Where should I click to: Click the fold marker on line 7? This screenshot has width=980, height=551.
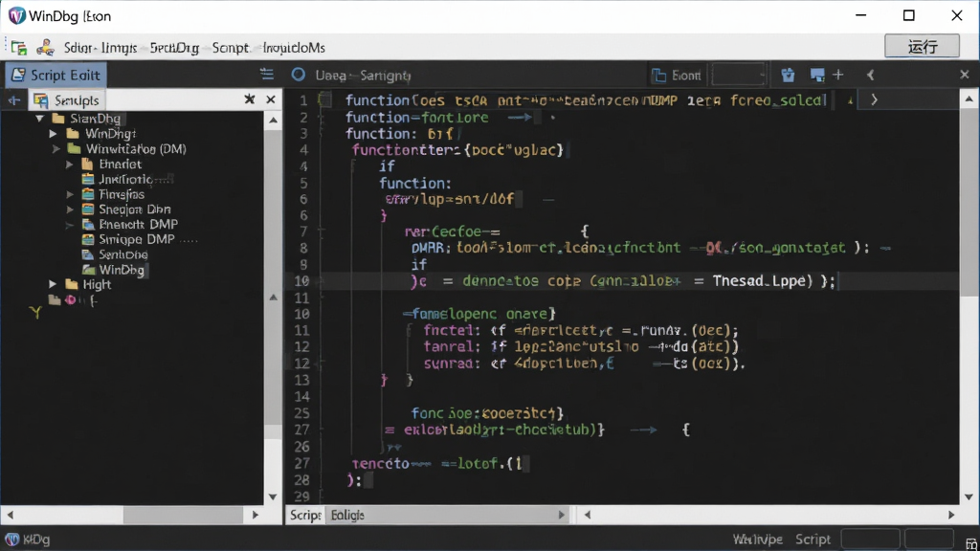coord(322,231)
